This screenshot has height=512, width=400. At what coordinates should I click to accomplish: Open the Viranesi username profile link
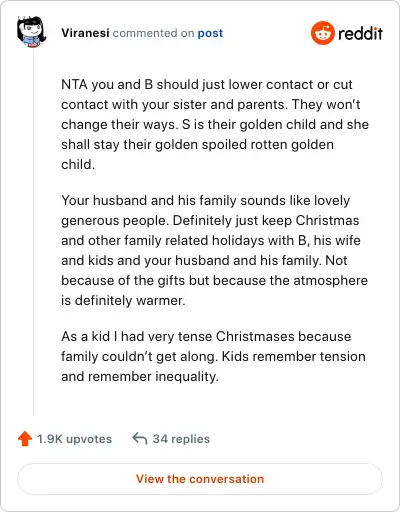[85, 33]
